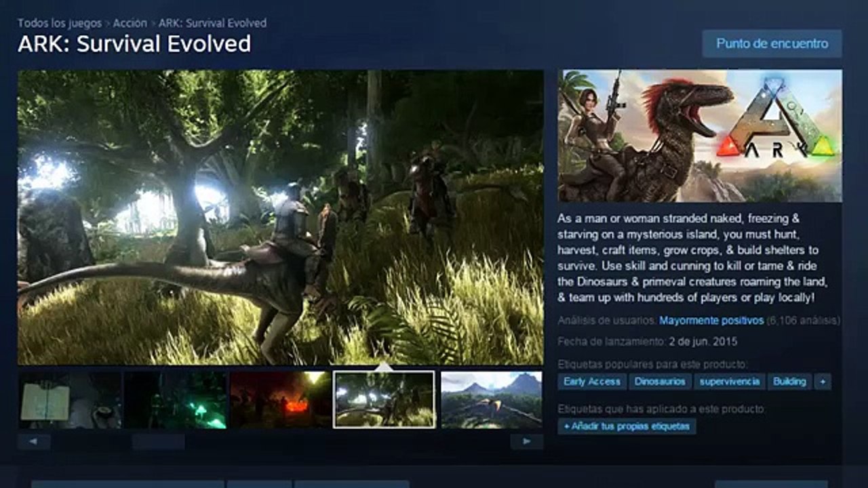Show the open-book screenshot thumbnail
Viewport: 868px width, 488px height.
pyautogui.click(x=70, y=399)
